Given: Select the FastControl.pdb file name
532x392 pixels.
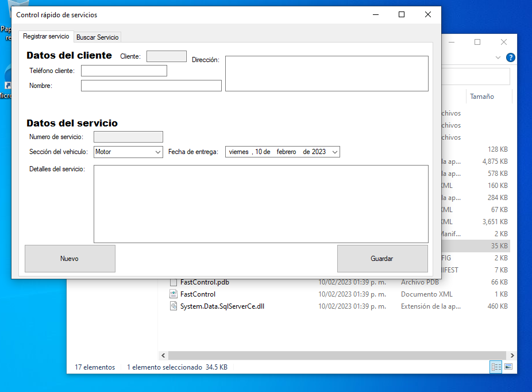Looking at the screenshot, I should [205, 282].
